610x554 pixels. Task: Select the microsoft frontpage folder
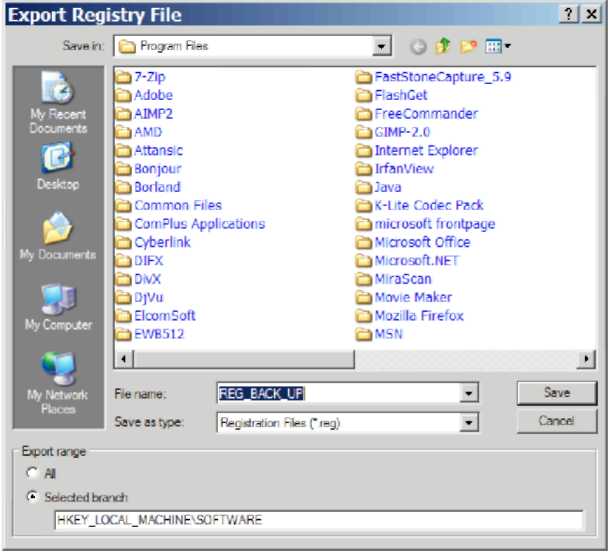point(426,224)
